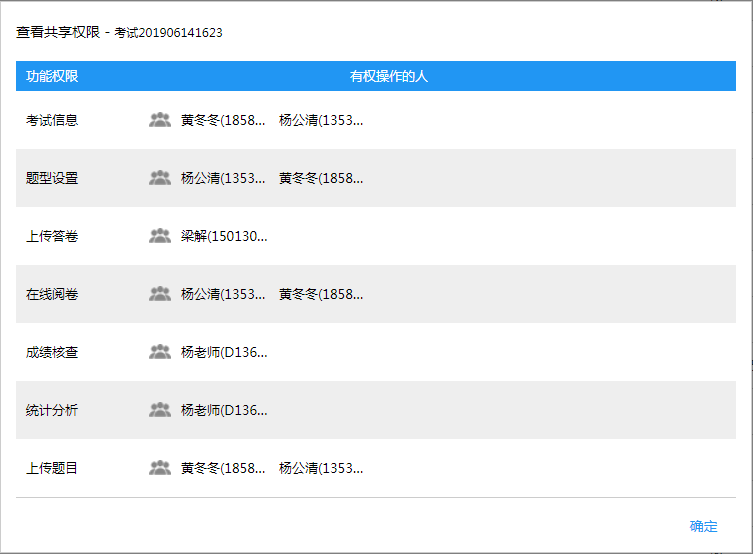Select user 黄冬冬 in 考试信息 row
The image size is (753, 554).
tap(223, 120)
